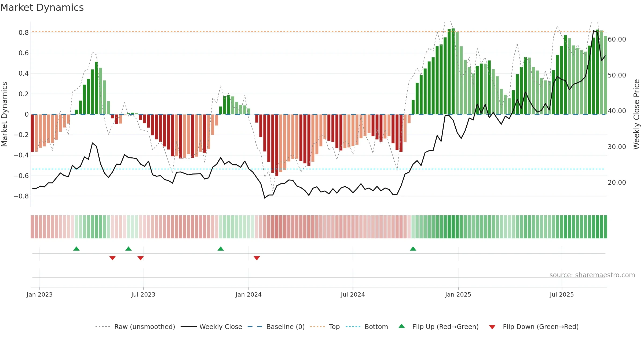644x362 pixels.
Task: Toggle Flip Down (Green→Red) legend entry
Action: pos(533,327)
